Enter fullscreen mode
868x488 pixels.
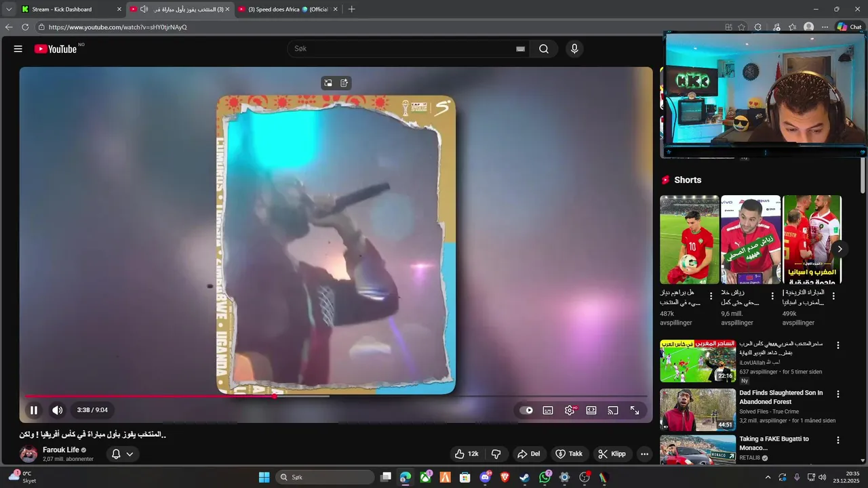[x=635, y=410]
